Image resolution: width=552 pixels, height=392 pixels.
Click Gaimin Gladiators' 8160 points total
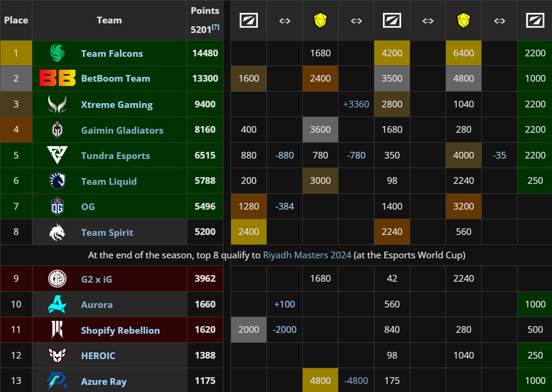205,129
